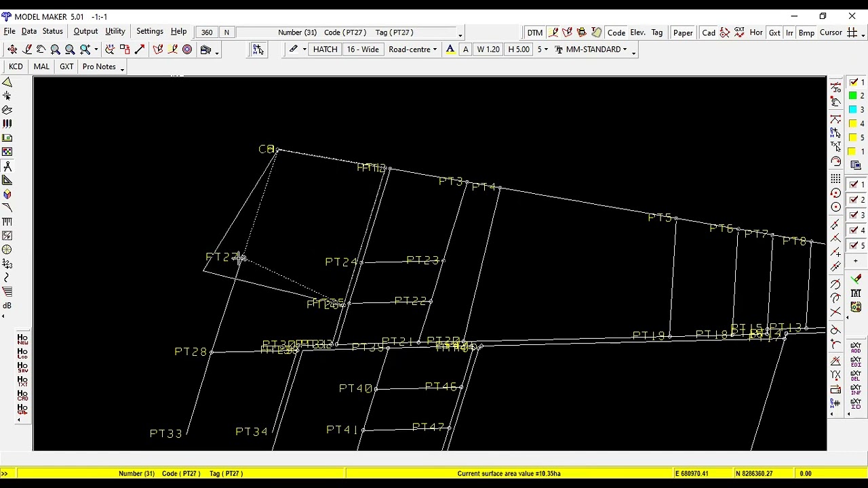Click the color palette icon in right panel
The width and height of the screenshot is (868, 488).
click(856, 307)
